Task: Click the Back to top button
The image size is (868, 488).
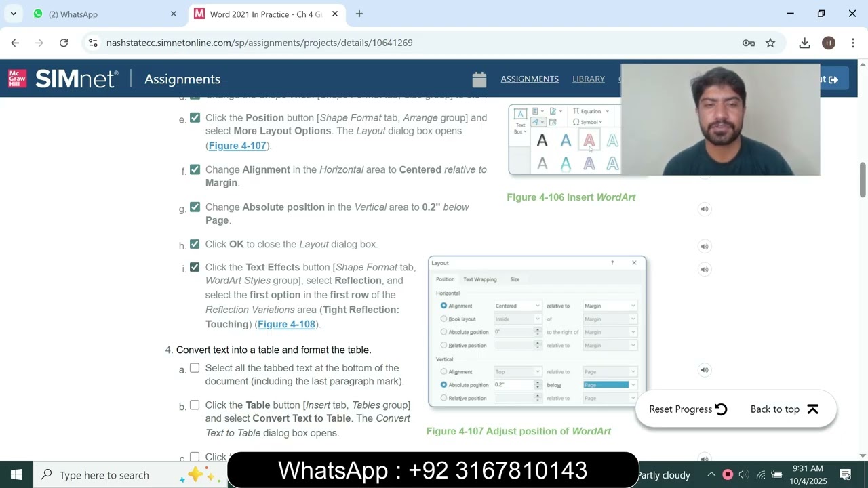Action: (785, 409)
